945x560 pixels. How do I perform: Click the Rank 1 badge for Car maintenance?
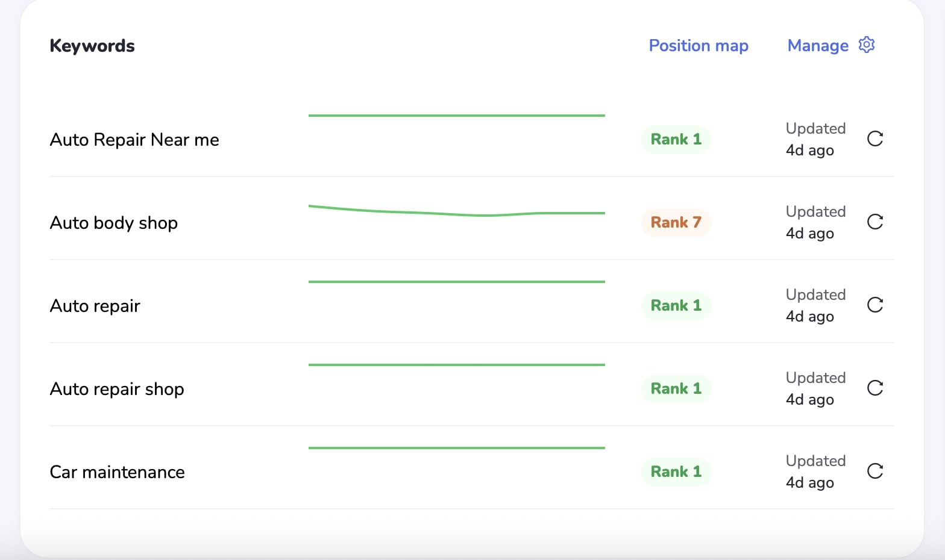click(x=676, y=471)
